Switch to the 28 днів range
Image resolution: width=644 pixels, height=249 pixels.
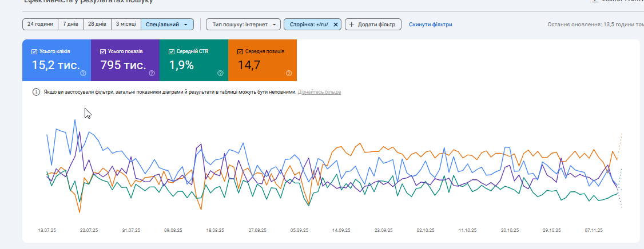tap(97, 25)
